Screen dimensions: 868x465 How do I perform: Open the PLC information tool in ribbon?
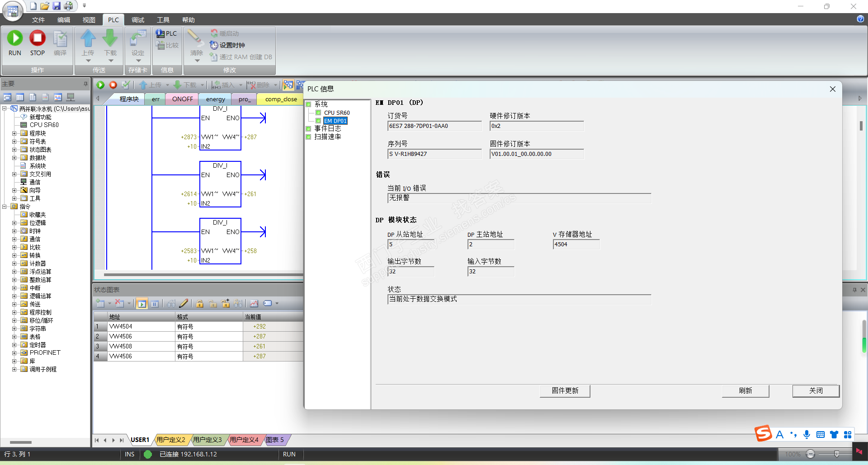166,33
